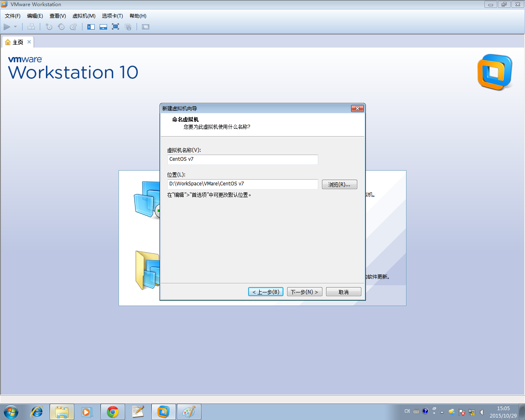525x420 pixels.
Task: Click the console view toolbar icon
Action: click(x=146, y=27)
